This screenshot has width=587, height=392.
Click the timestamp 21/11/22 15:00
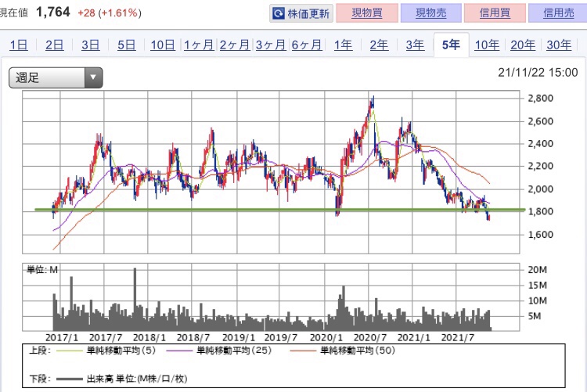(x=538, y=72)
